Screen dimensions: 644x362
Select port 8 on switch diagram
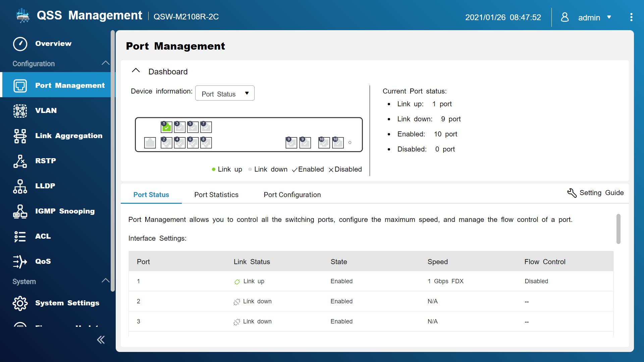point(206,143)
